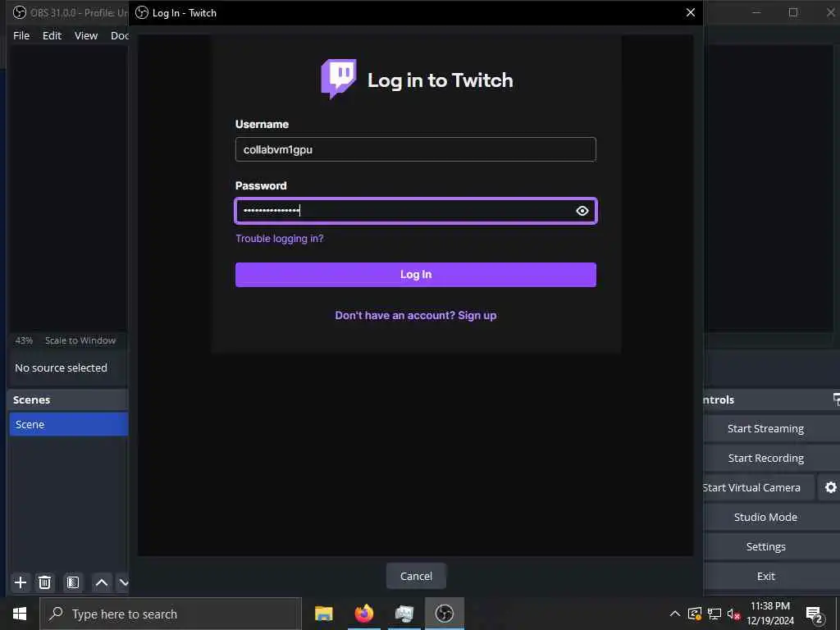Click Start Recording in OBS controls
This screenshot has height=630, width=840.
(x=765, y=458)
